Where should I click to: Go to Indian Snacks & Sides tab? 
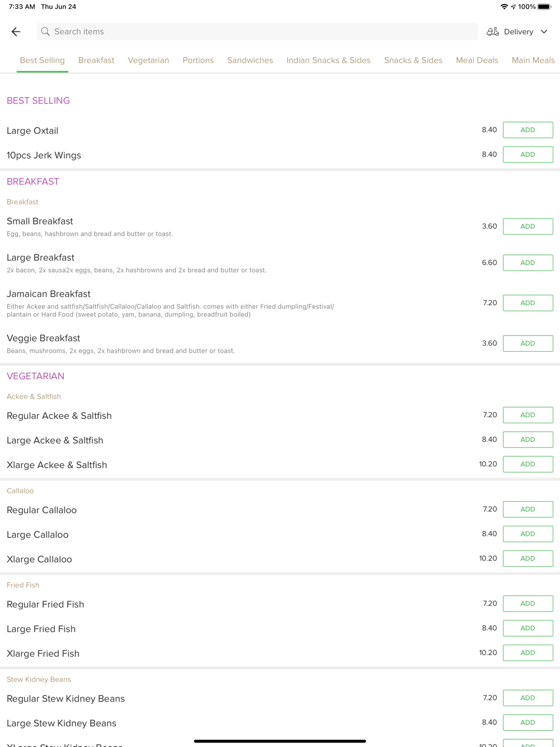pyautogui.click(x=328, y=60)
